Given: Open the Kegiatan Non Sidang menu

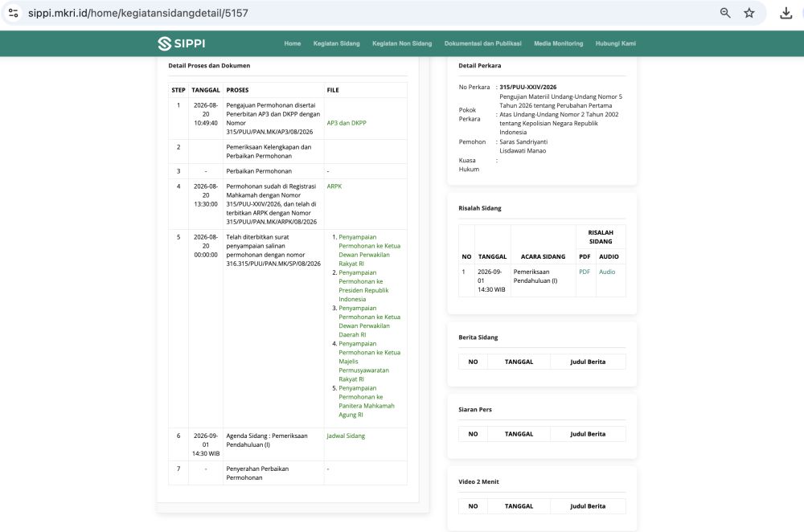Looking at the screenshot, I should tap(402, 43).
